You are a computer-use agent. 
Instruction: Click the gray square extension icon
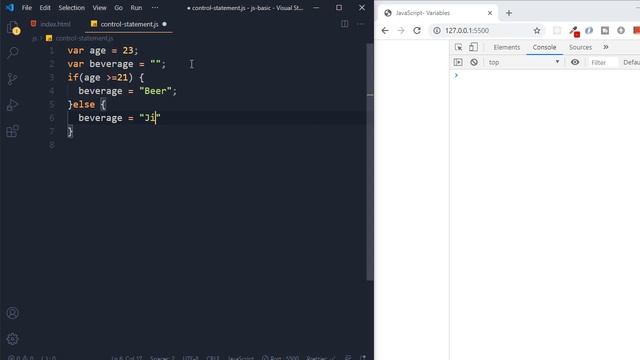[605, 31]
